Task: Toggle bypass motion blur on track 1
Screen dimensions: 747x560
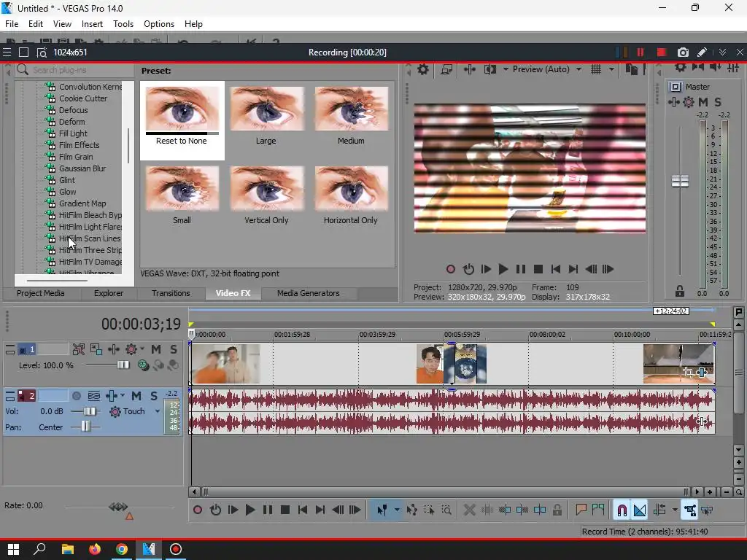Action: pyautogui.click(x=79, y=349)
